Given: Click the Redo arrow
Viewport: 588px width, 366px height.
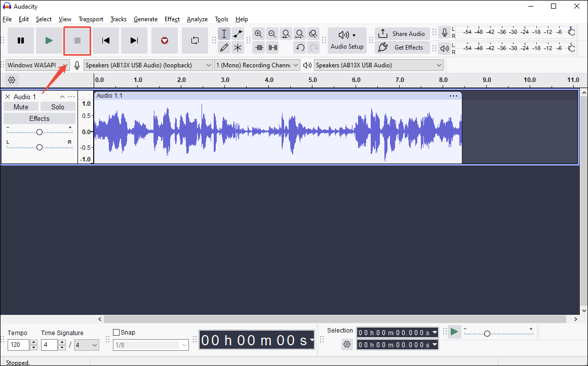Looking at the screenshot, I should 313,48.
